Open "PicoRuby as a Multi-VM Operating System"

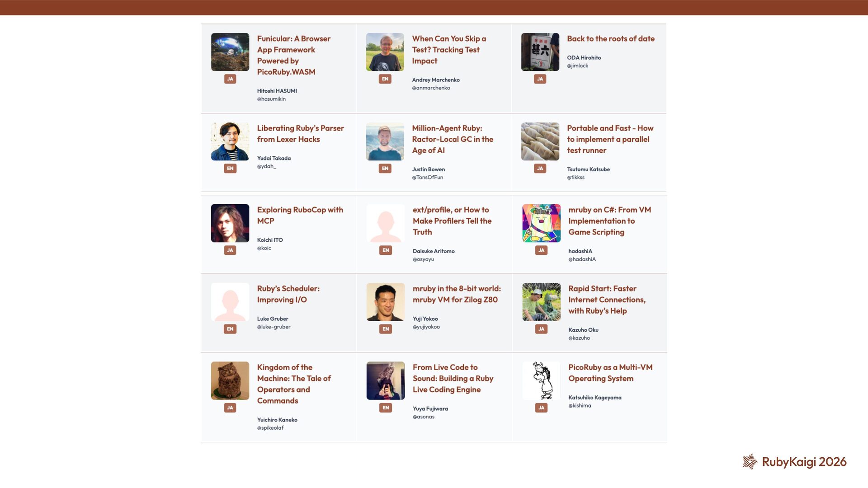click(x=610, y=373)
